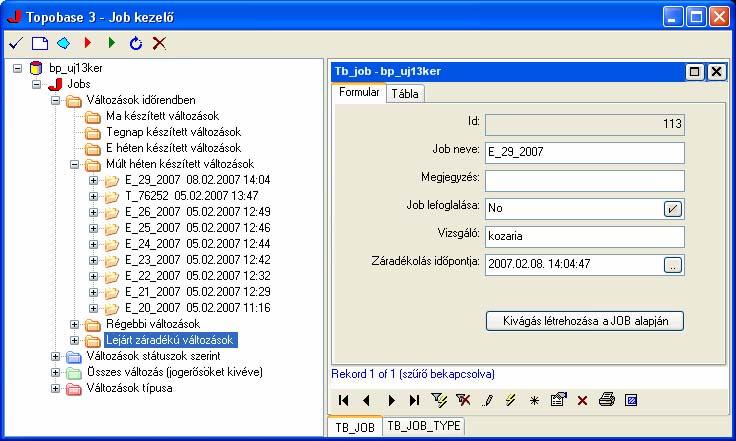Collapse Változások időrendben folder
This screenshot has width=736, height=441.
coord(55,100)
